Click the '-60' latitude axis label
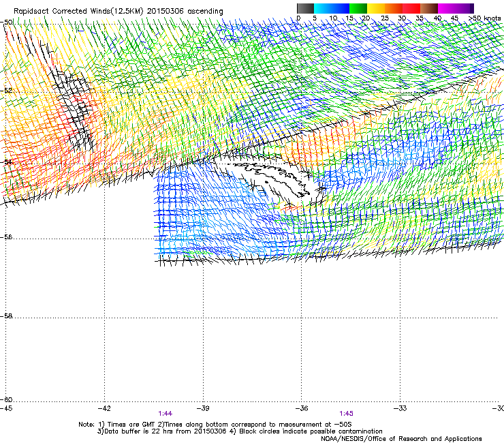The image size is (504, 443). click(x=6, y=399)
